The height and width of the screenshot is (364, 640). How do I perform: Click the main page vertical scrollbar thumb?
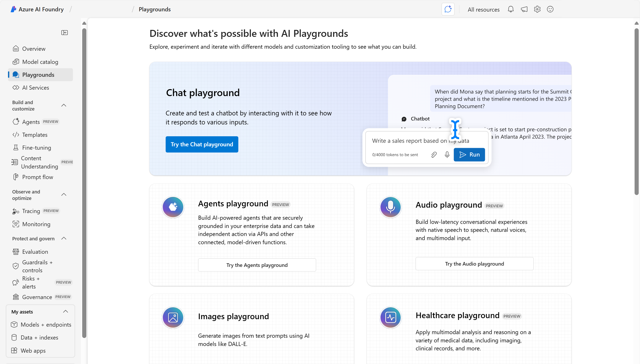click(x=636, y=111)
